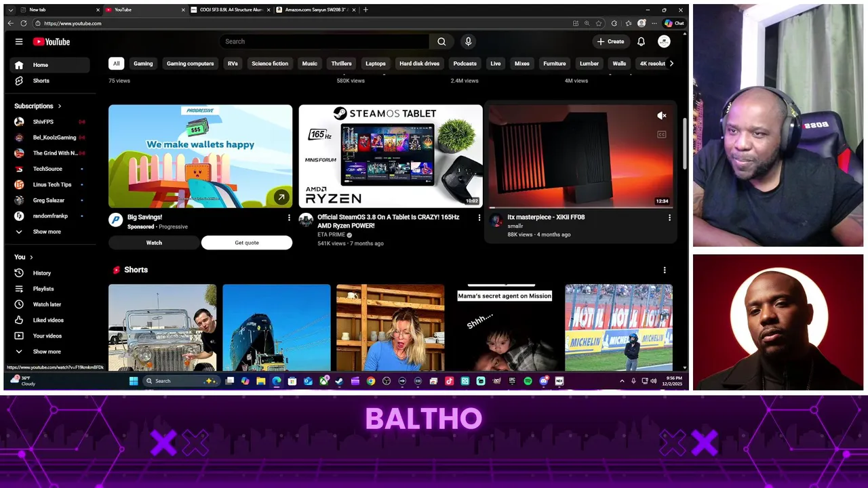Open the jeep Short thumbnail
Viewport: 868px width, 488px height.
[163, 327]
